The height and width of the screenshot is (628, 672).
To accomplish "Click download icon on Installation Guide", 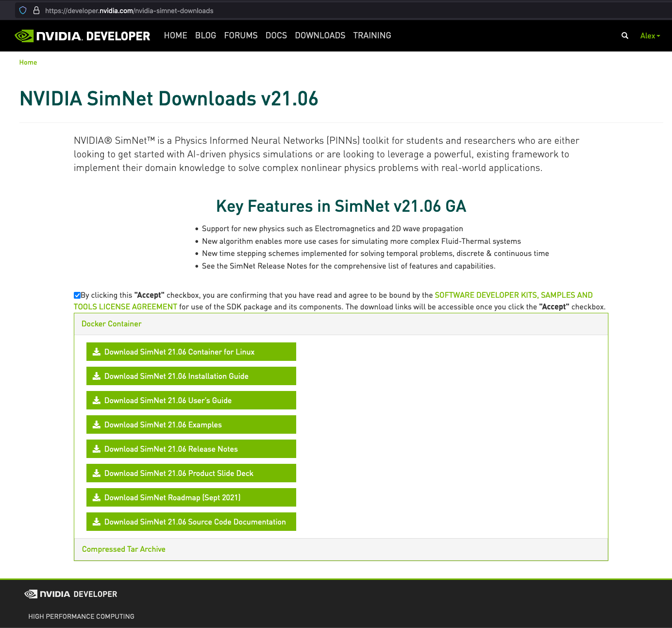I will pyautogui.click(x=97, y=376).
